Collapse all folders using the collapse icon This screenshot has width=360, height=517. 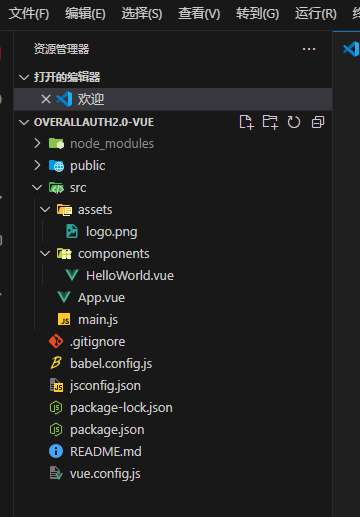point(318,122)
